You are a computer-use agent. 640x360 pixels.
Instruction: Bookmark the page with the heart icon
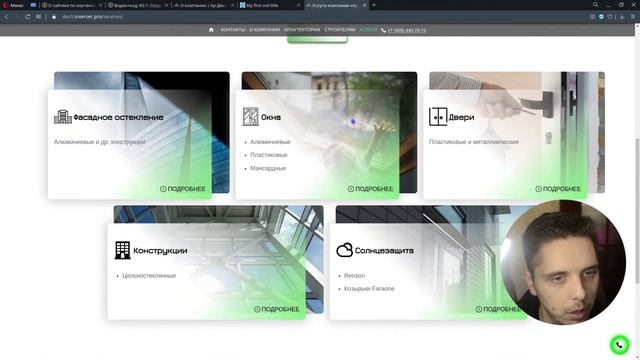click(610, 17)
